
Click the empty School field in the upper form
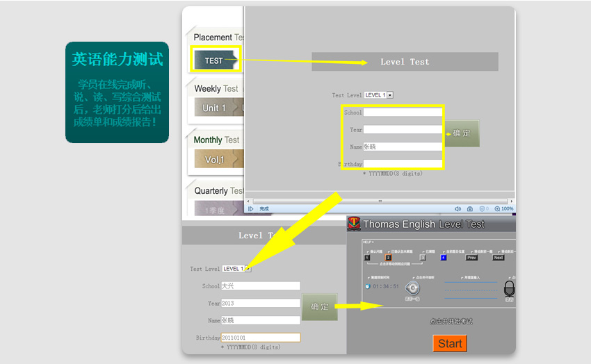click(x=403, y=112)
